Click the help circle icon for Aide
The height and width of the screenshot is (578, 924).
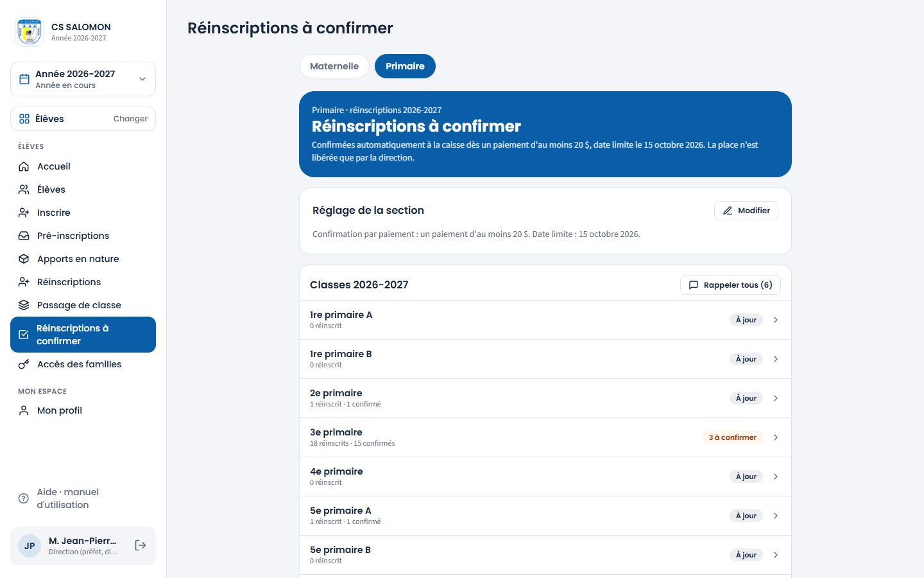[24, 498]
